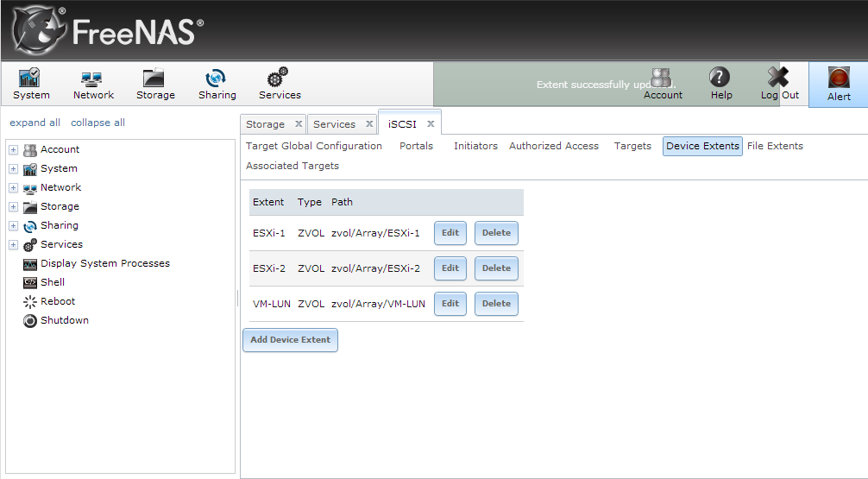
Task: Click the collapse all link
Action: pos(98,123)
